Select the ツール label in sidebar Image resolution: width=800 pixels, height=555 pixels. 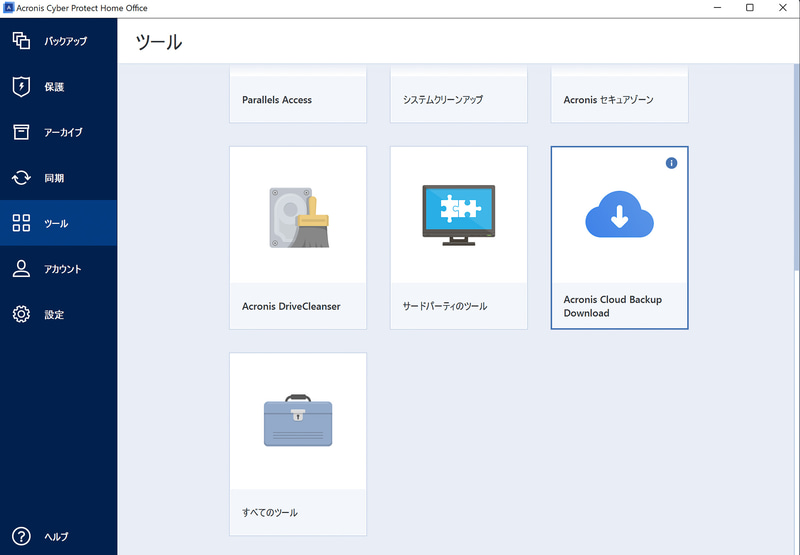[56, 223]
